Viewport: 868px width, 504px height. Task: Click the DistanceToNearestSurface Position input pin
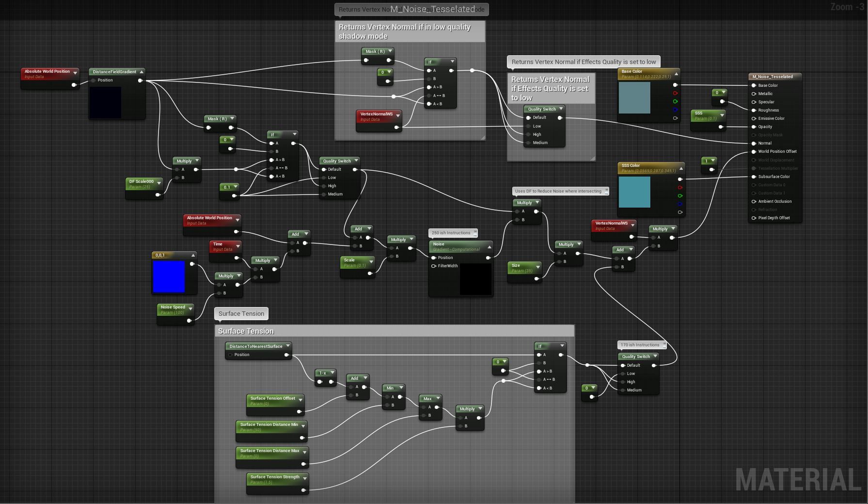click(230, 355)
